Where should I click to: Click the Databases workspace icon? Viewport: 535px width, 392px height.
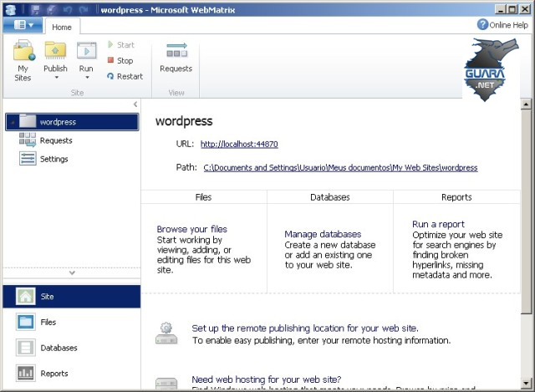pos(25,348)
